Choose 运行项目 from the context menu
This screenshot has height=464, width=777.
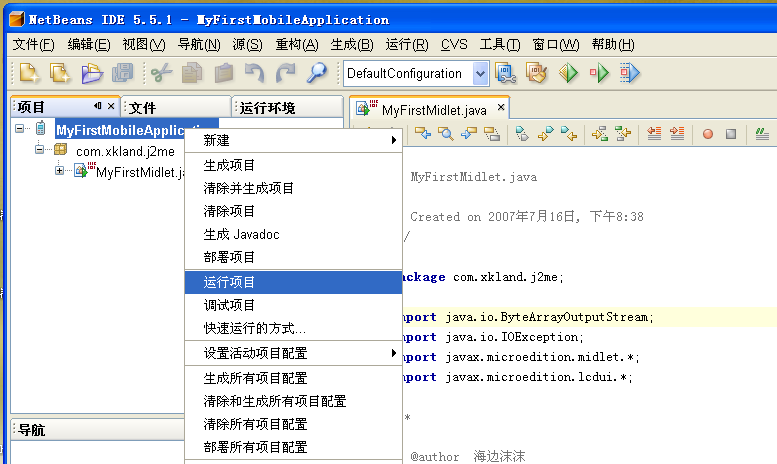(293, 282)
